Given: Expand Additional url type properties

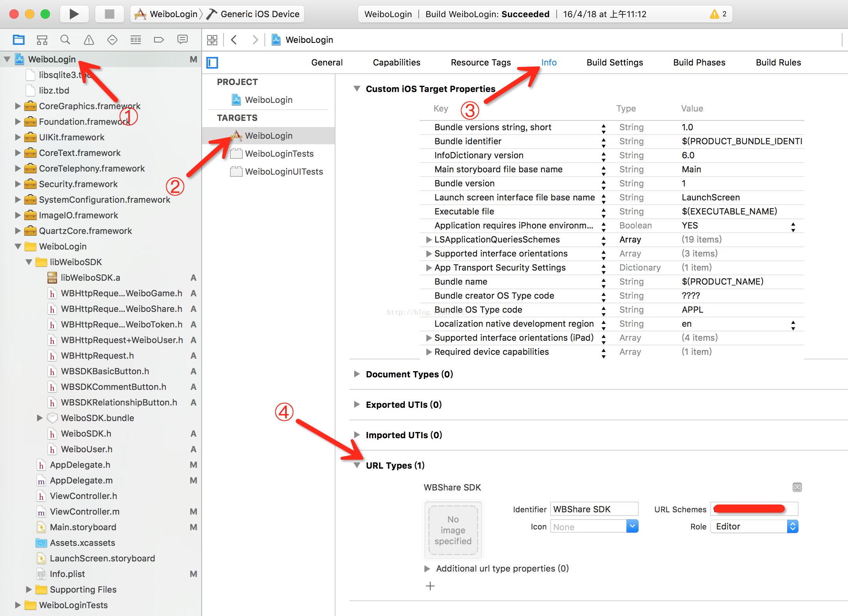Looking at the screenshot, I should 427,568.
